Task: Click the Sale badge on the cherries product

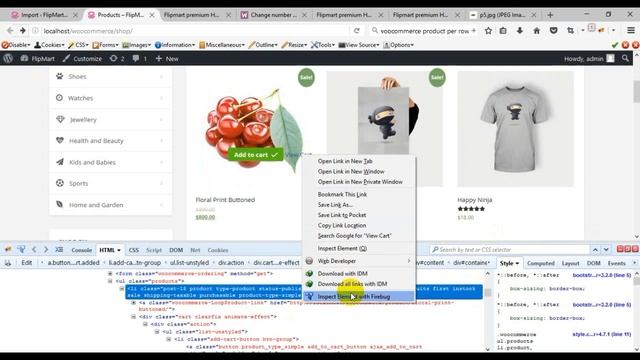Action: pos(306,78)
